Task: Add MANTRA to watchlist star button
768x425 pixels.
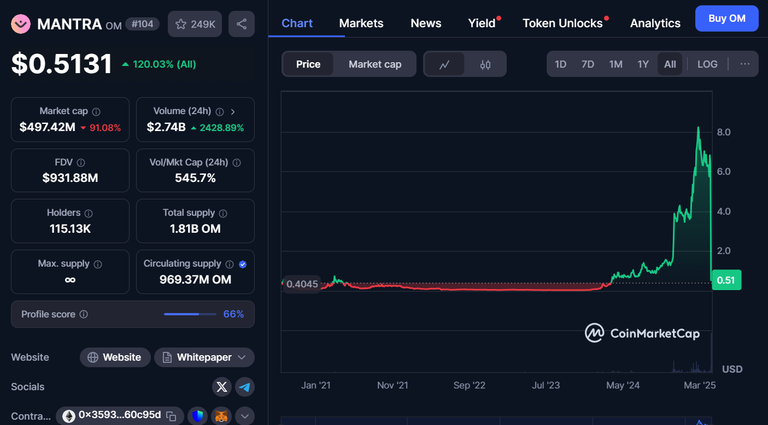Action: pyautogui.click(x=195, y=24)
